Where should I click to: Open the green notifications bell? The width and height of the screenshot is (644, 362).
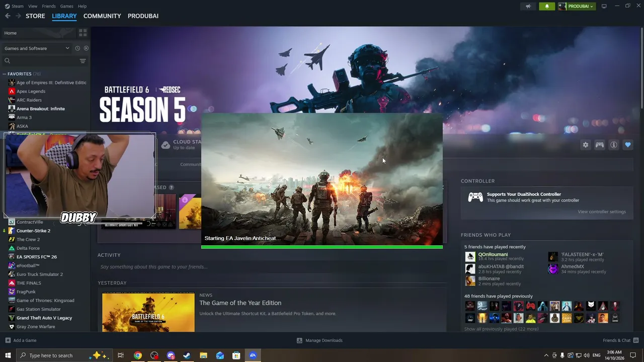pyautogui.click(x=547, y=7)
